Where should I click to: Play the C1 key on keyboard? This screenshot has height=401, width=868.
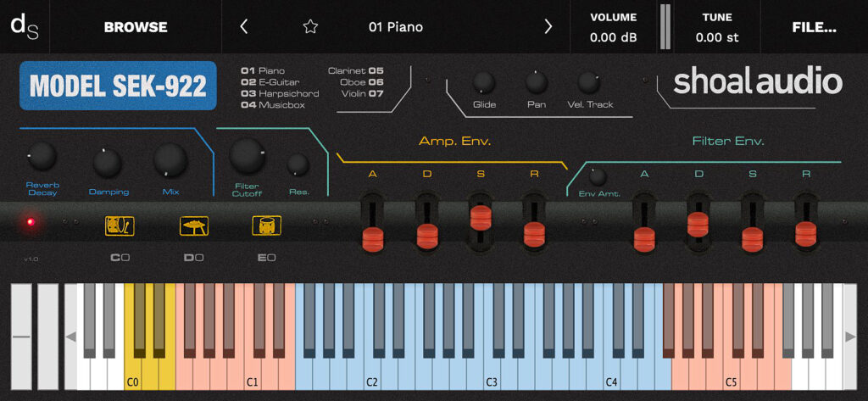tap(253, 374)
